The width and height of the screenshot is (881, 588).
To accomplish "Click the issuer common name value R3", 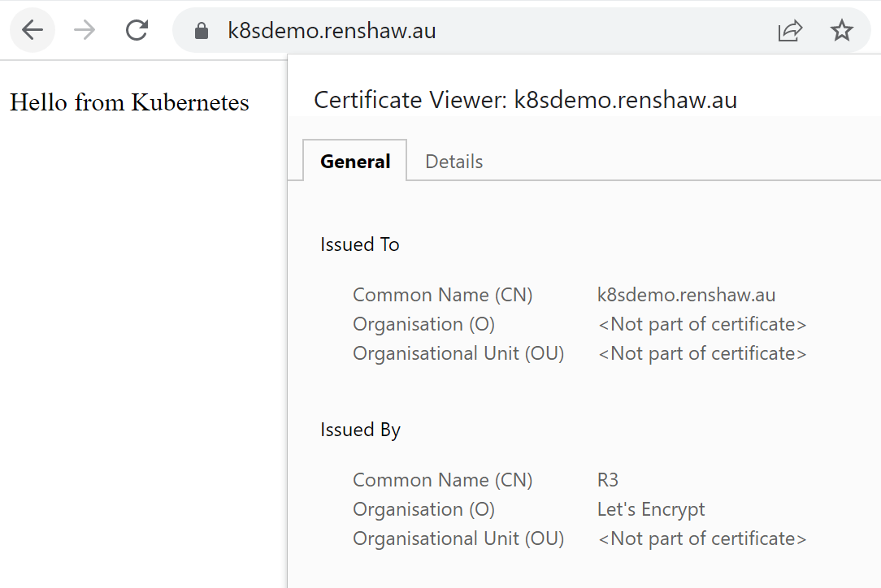I will tap(608, 480).
